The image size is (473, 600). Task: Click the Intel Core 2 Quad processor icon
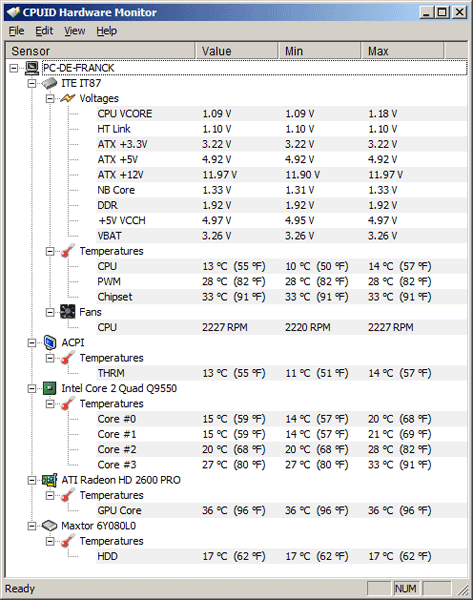click(49, 388)
